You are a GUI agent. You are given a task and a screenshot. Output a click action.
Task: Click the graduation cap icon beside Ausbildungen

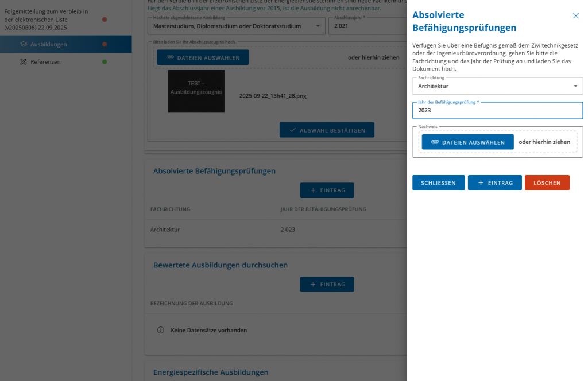click(x=24, y=44)
